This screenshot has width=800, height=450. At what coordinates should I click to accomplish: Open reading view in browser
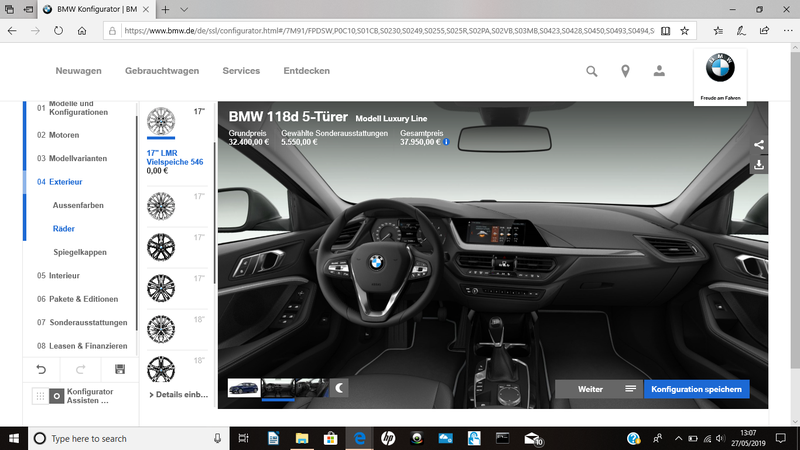pyautogui.click(x=665, y=31)
